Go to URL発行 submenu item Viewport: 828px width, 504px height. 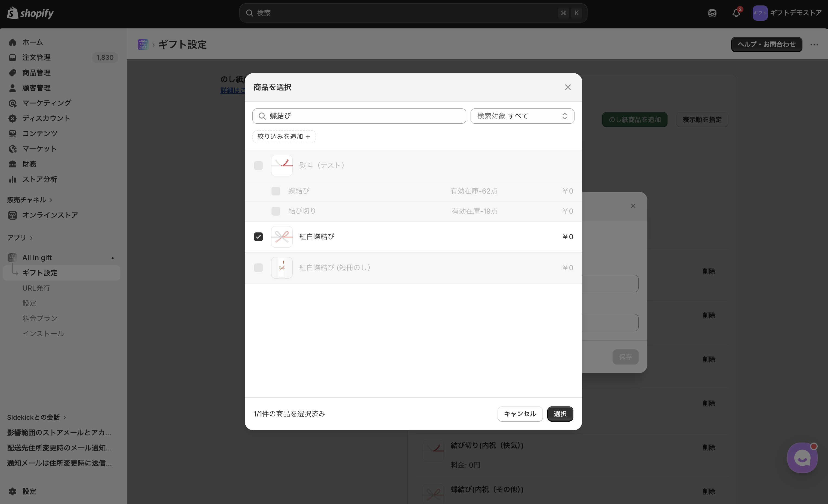pyautogui.click(x=36, y=288)
